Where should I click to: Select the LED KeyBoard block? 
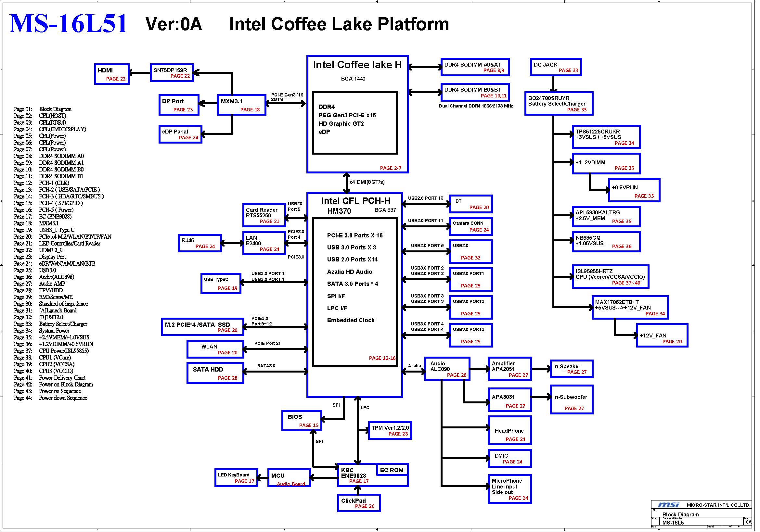(236, 478)
